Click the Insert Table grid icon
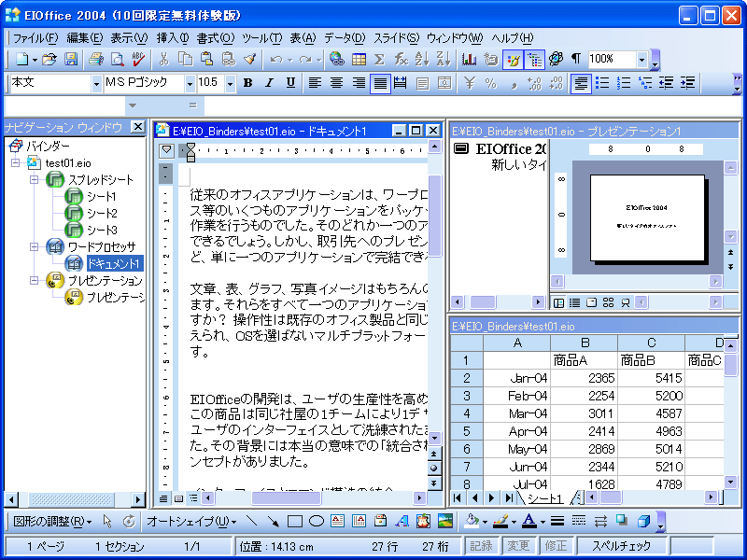Screen dimensions: 747x560 (x=359, y=59)
